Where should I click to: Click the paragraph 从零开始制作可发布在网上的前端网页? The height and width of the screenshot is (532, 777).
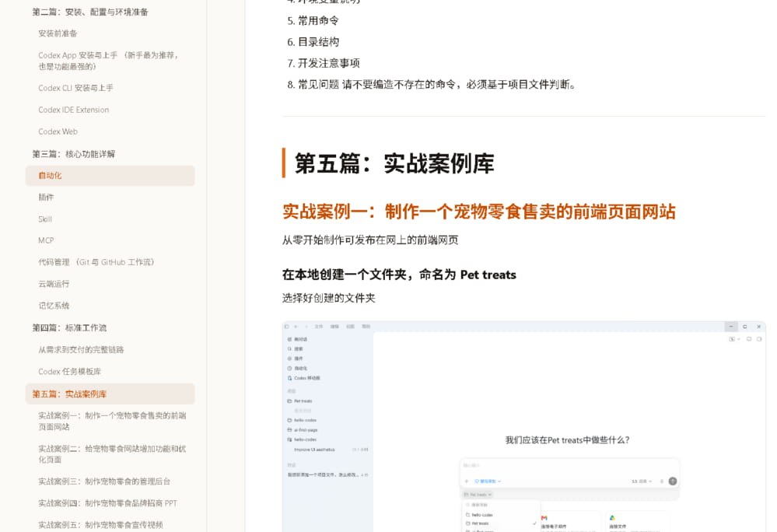tap(370, 240)
